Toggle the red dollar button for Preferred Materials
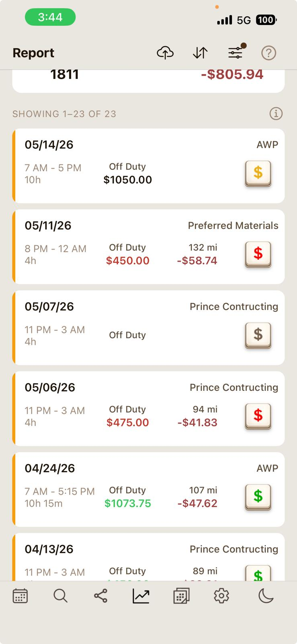The image size is (297, 644). tap(258, 254)
